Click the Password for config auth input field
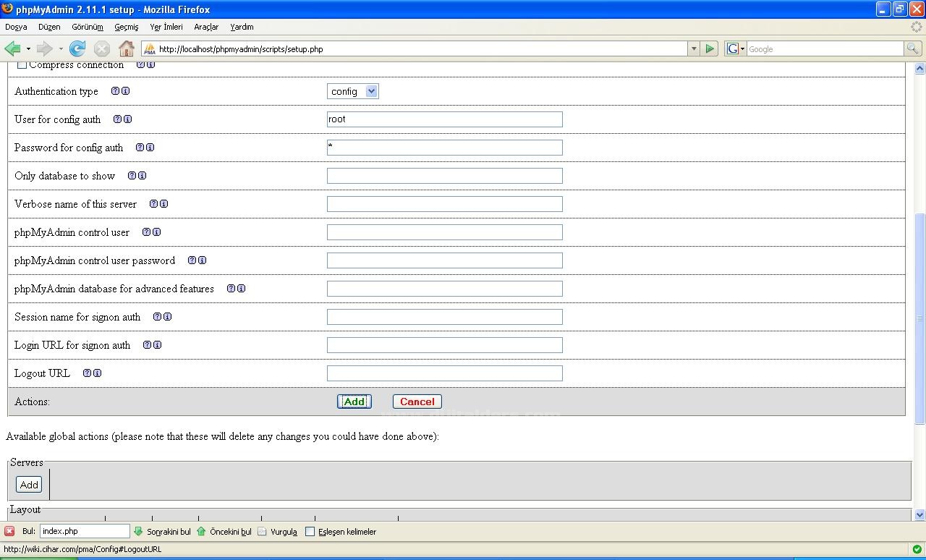Viewport: 926px width, 560px height. pos(444,147)
